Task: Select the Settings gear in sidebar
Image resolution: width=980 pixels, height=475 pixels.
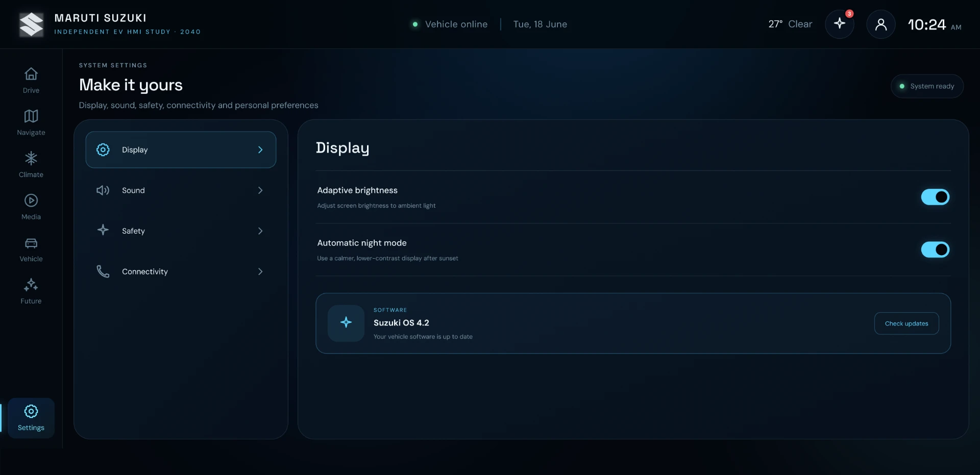Action: point(31,418)
